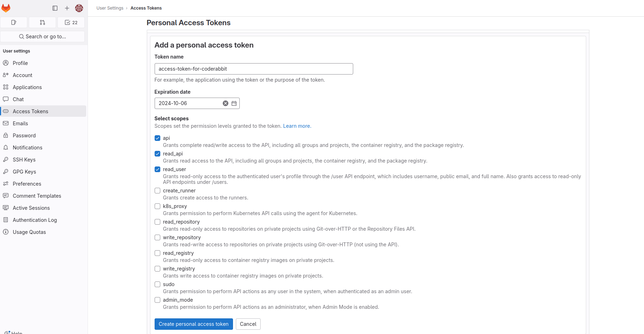644x334 pixels.
Task: Open Issues from the top sidebar icon
Action: pos(13,22)
